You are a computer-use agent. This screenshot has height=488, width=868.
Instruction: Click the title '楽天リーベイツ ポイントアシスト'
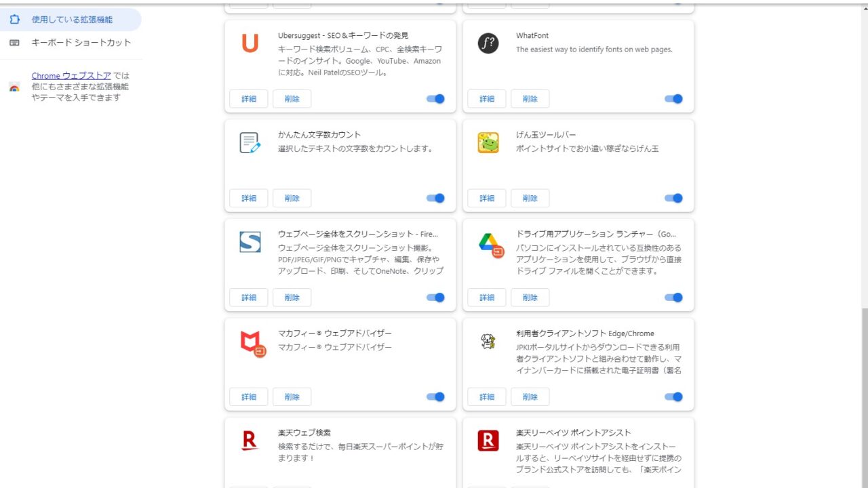click(x=574, y=432)
